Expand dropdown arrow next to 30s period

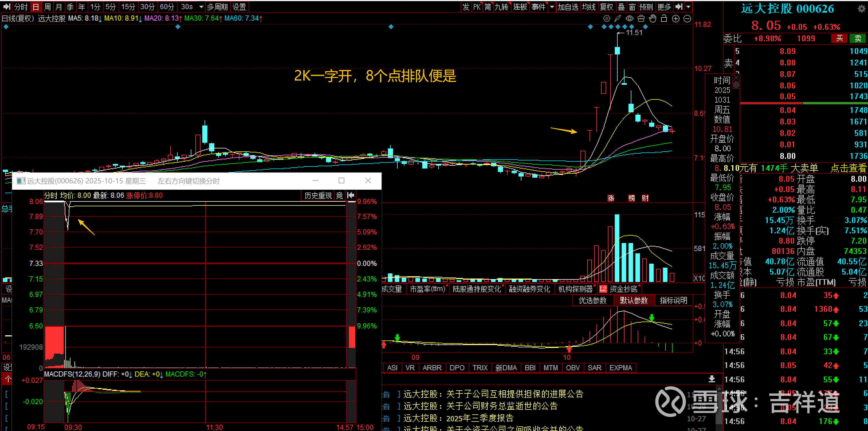click(201, 7)
